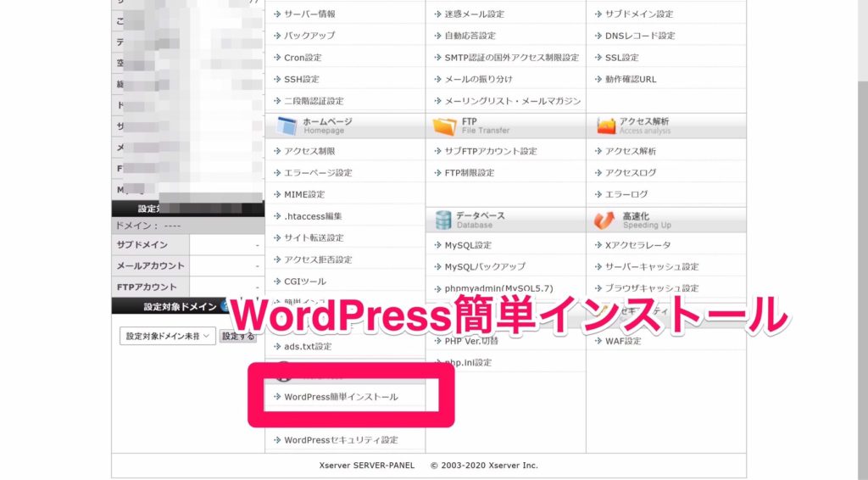Open .htaccess編集 link
Viewport: 868px width, 480px height.
pyautogui.click(x=313, y=216)
